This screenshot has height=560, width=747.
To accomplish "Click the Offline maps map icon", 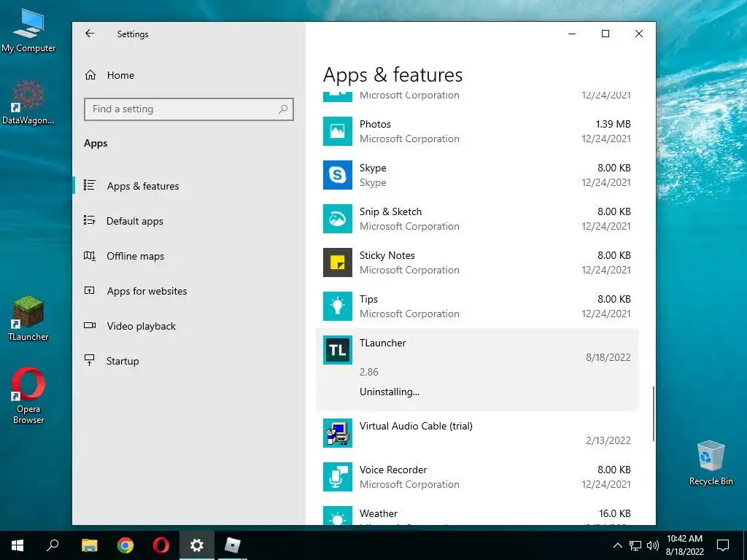I will tap(90, 256).
